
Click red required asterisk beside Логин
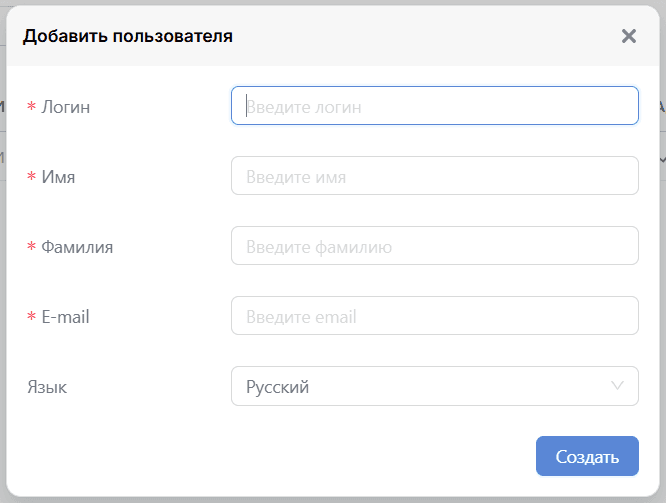tap(31, 106)
